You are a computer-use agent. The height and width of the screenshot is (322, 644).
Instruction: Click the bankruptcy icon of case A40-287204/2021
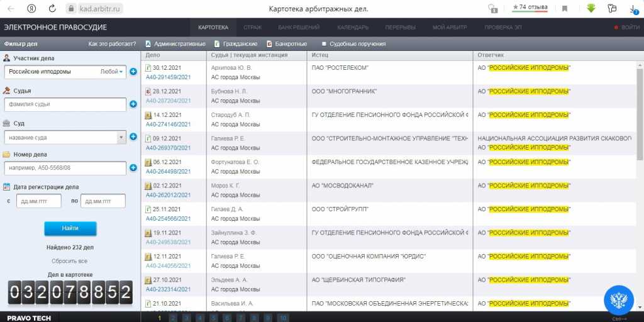pyautogui.click(x=148, y=91)
